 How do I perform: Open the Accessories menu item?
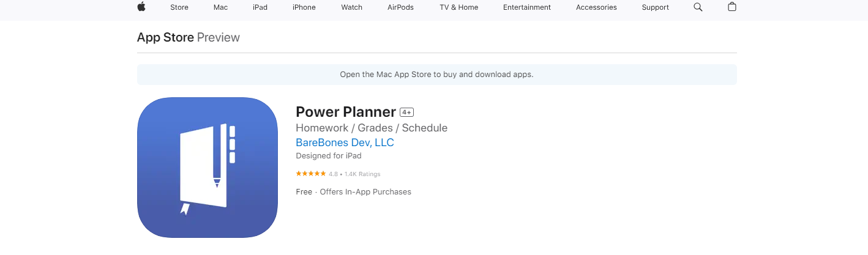[x=596, y=7]
